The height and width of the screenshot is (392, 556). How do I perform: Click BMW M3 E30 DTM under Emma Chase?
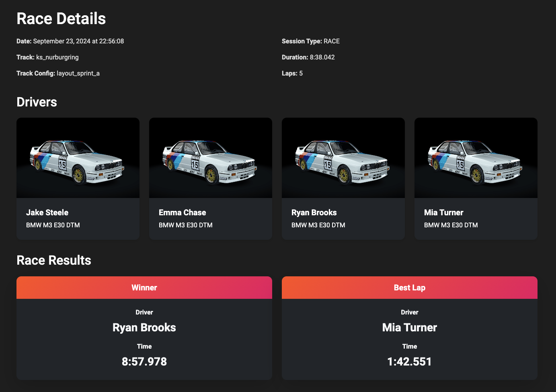pos(186,225)
